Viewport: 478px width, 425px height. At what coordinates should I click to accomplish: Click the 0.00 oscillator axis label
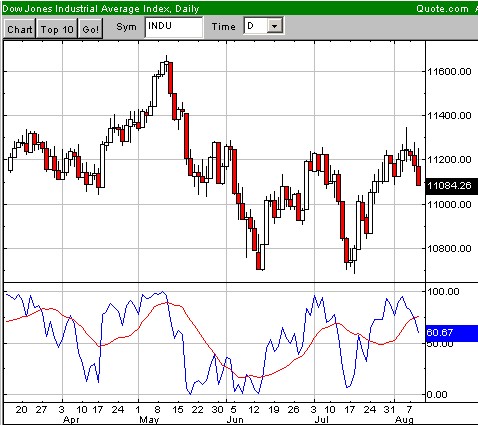[x=437, y=395]
